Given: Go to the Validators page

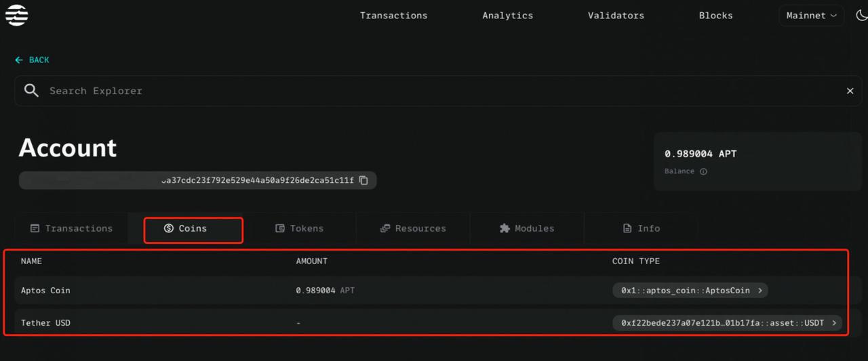Looking at the screenshot, I should [616, 16].
